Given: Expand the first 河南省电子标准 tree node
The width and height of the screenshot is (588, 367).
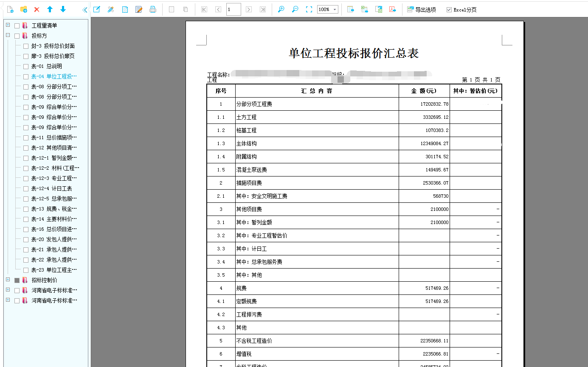Looking at the screenshot, I should 8,290.
